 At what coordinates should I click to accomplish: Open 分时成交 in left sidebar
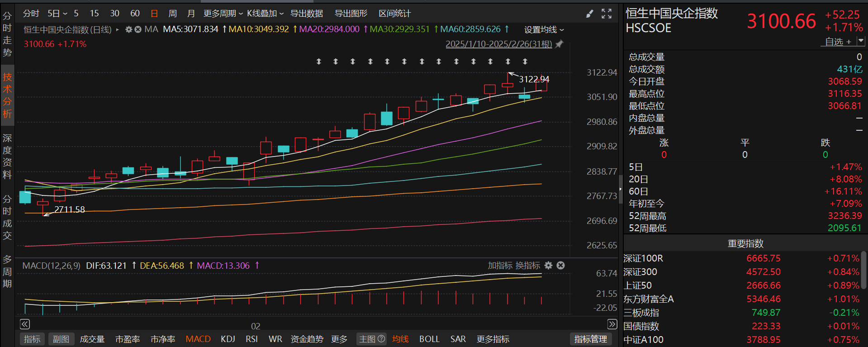click(x=7, y=217)
